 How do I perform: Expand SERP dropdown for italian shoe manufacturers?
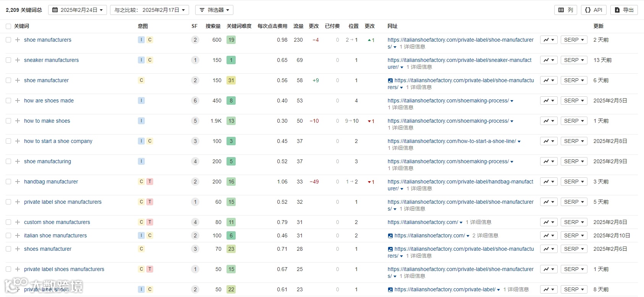pyautogui.click(x=574, y=235)
